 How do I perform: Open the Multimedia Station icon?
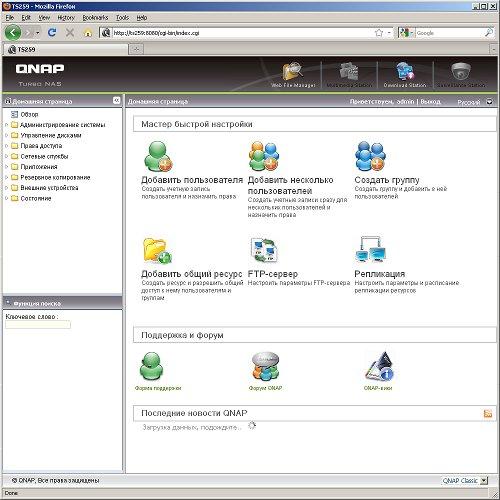point(349,71)
